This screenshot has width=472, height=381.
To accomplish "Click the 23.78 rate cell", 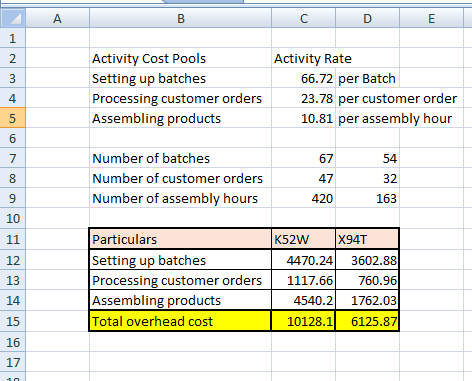I will (304, 98).
